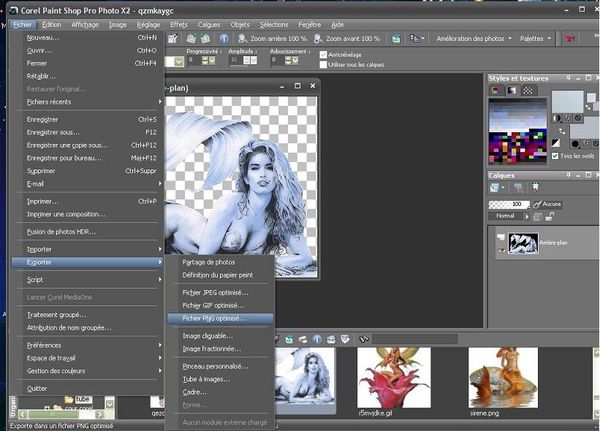Choose Fichier GIF optimisé menu entry
The image size is (600, 431).
220,306
